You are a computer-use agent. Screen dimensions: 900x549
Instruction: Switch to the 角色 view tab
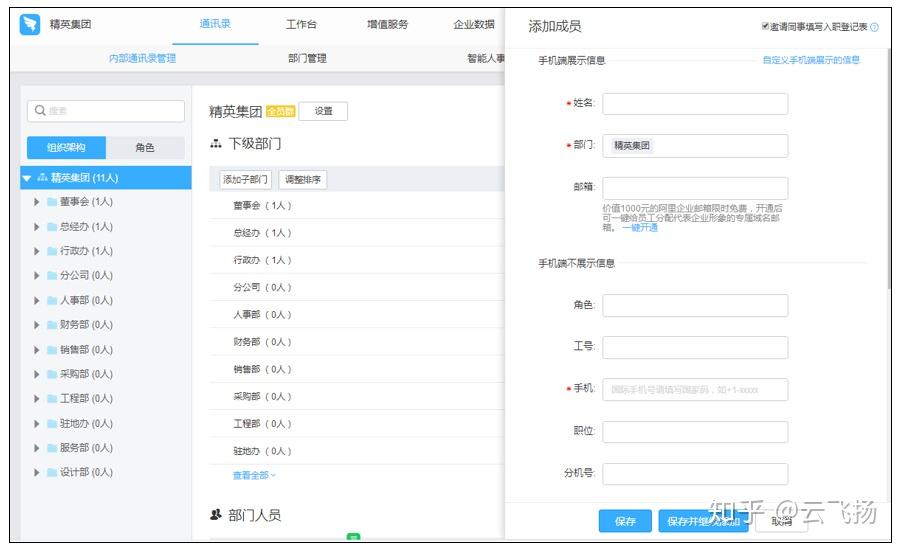145,148
